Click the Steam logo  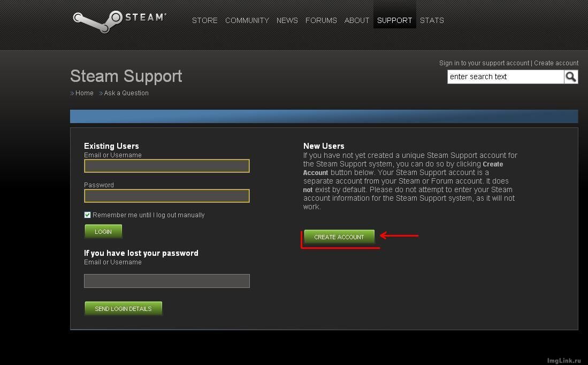click(x=119, y=20)
